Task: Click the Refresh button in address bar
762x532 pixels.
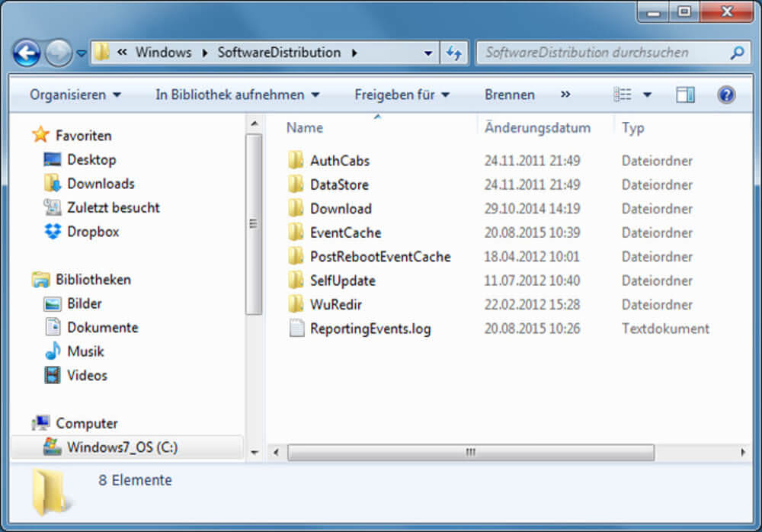Action: coord(454,53)
